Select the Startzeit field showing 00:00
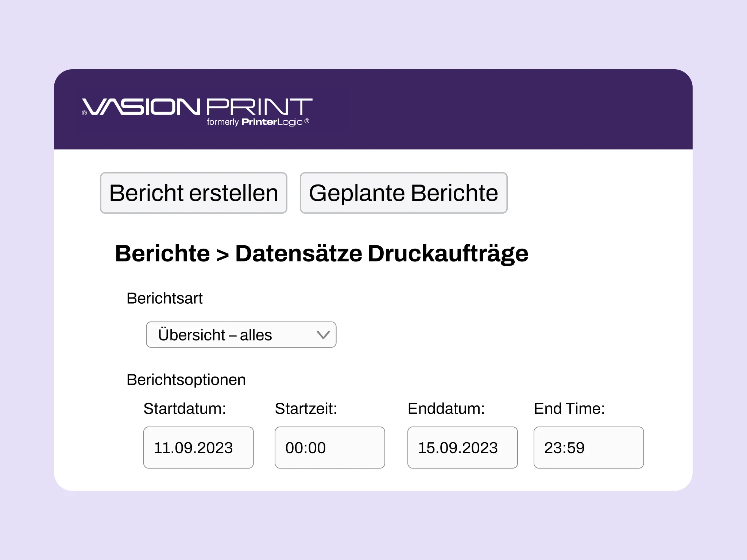Image resolution: width=747 pixels, height=560 pixels. coord(330,448)
